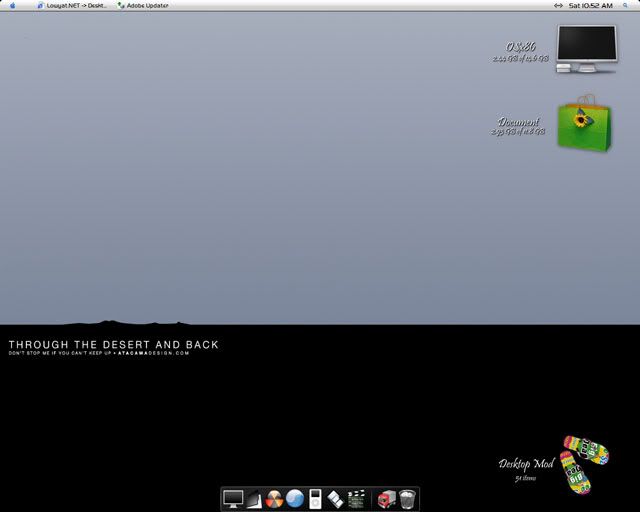Viewport: 640px width, 512px height.
Task: Select the OSx86 monitor drive icon
Action: pyautogui.click(x=587, y=49)
